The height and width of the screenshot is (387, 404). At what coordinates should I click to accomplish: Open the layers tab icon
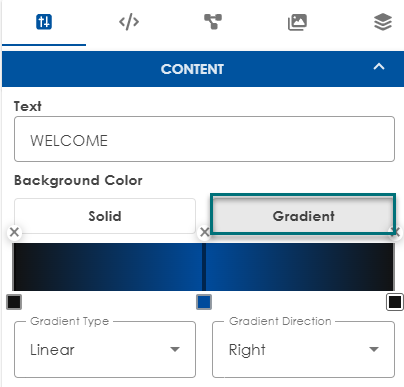pos(383,22)
